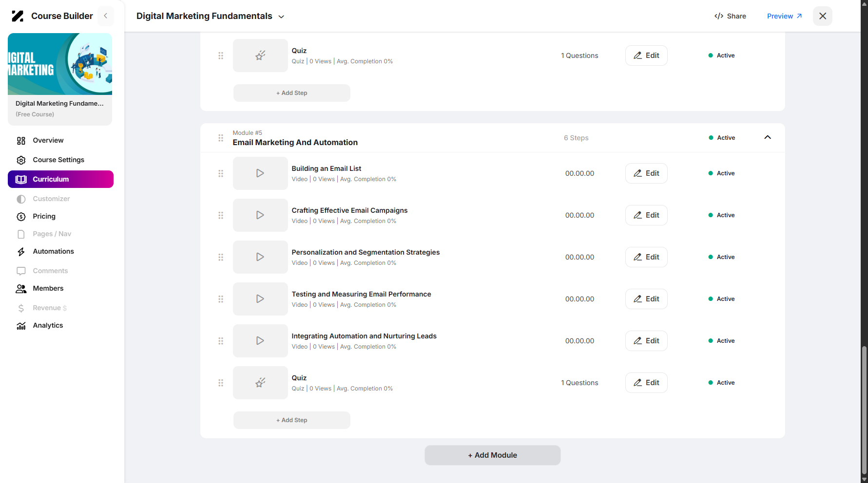The height and width of the screenshot is (483, 868).
Task: Open the Crafting Effective Email Campaigns video thumbnail
Action: point(260,215)
